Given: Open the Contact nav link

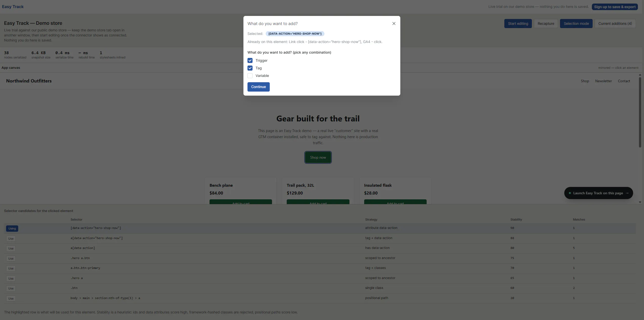Looking at the screenshot, I should point(624,81).
